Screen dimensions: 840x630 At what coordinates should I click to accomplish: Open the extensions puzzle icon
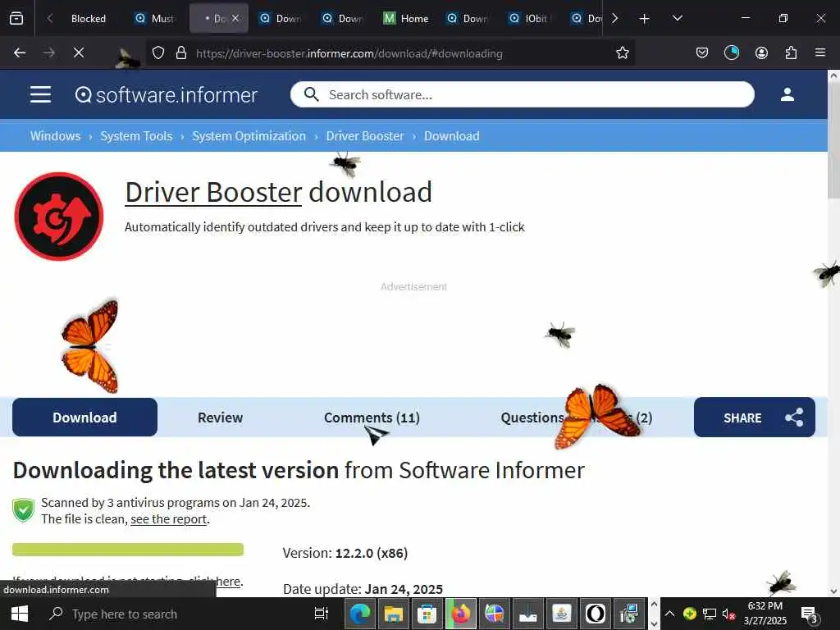[x=791, y=52]
